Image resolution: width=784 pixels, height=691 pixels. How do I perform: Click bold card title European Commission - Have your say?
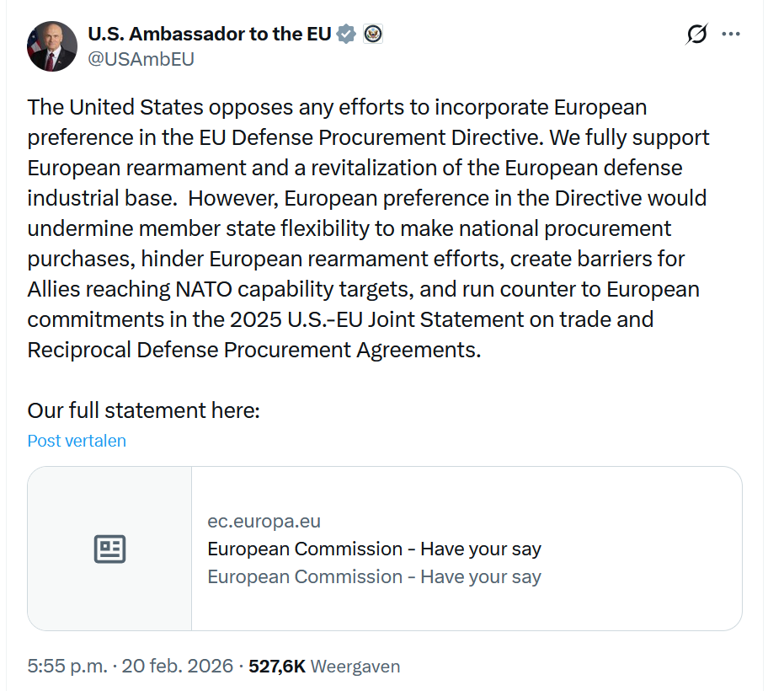tap(374, 549)
